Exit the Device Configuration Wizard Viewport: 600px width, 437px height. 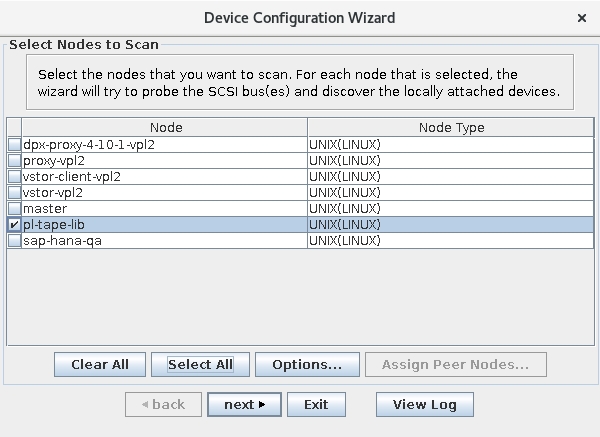316,405
